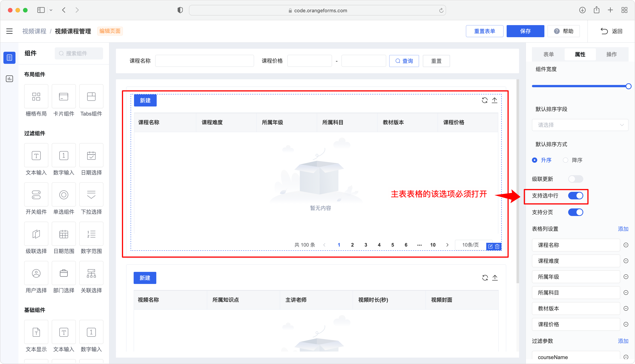Delete the selected table widget icon
The width and height of the screenshot is (635, 364).
coord(497,246)
